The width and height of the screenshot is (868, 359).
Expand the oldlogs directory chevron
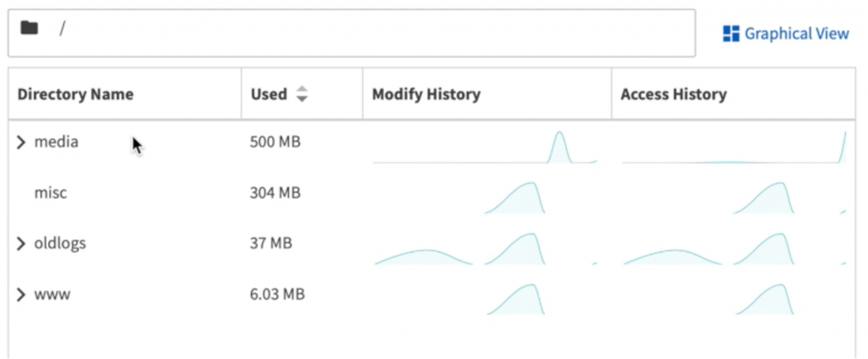22,244
